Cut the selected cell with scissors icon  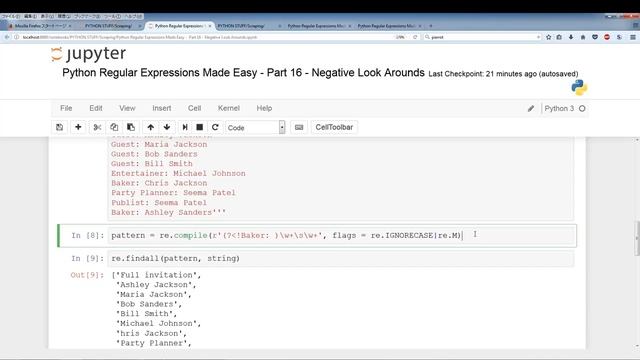[97, 127]
